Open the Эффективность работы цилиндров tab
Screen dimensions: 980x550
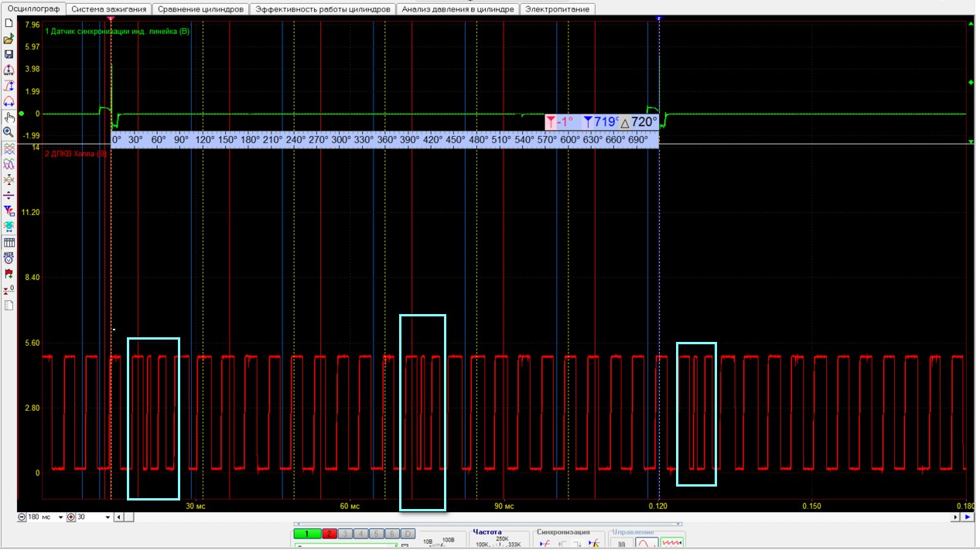tap(323, 9)
